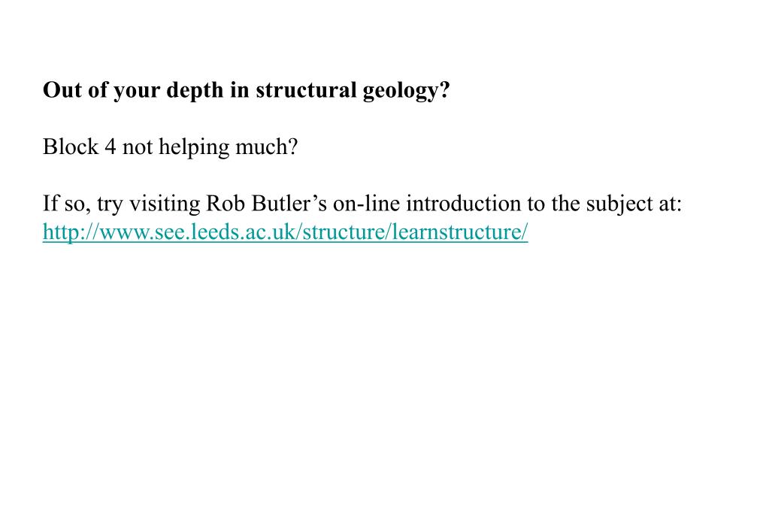Click the word 'Block' in the second line
This screenshot has width=769, height=532.
click(x=71, y=146)
